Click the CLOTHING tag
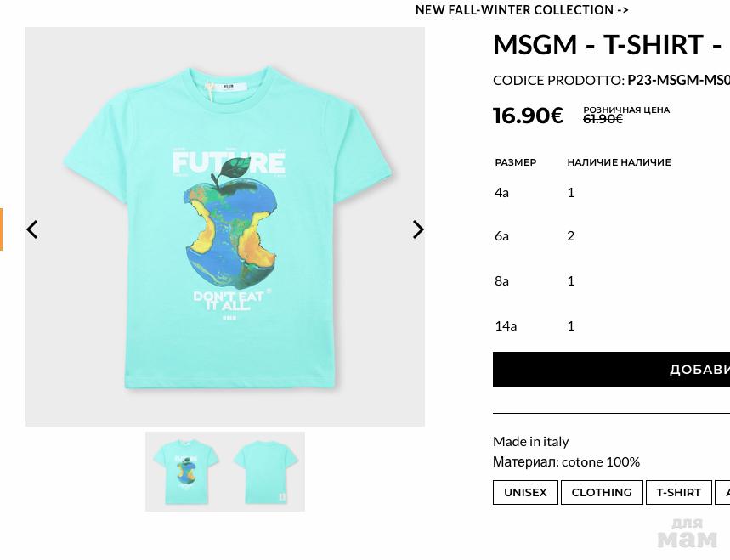Viewport: 730px width, 560px height. click(x=602, y=493)
